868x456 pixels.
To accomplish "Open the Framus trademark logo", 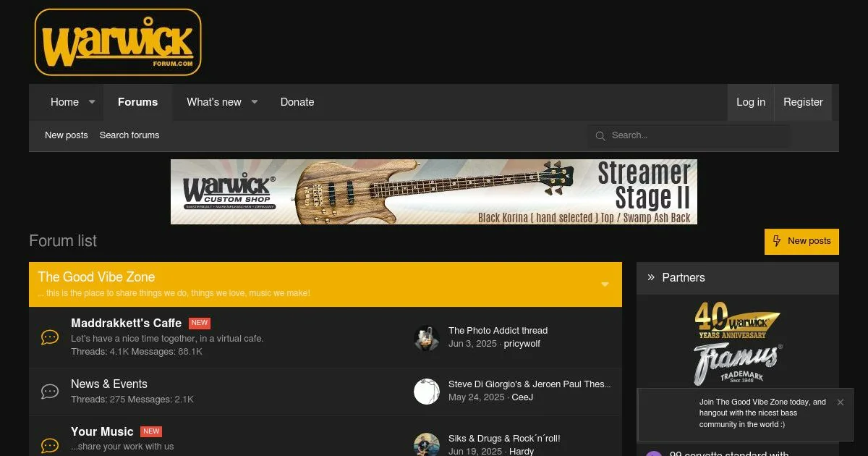I will pos(737,364).
